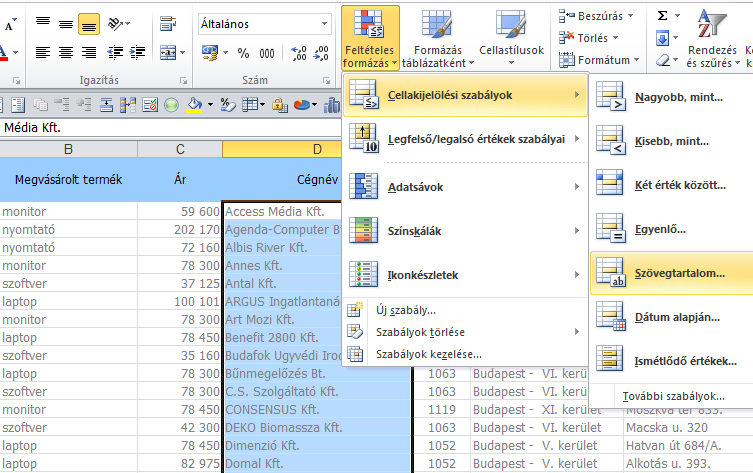753x473 pixels.
Task: Open Formázás táblázatként dropdown
Action: point(437,39)
